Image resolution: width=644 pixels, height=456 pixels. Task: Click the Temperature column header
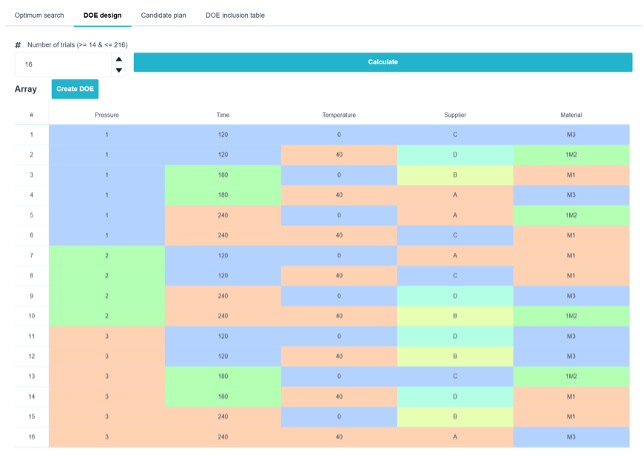tap(339, 115)
